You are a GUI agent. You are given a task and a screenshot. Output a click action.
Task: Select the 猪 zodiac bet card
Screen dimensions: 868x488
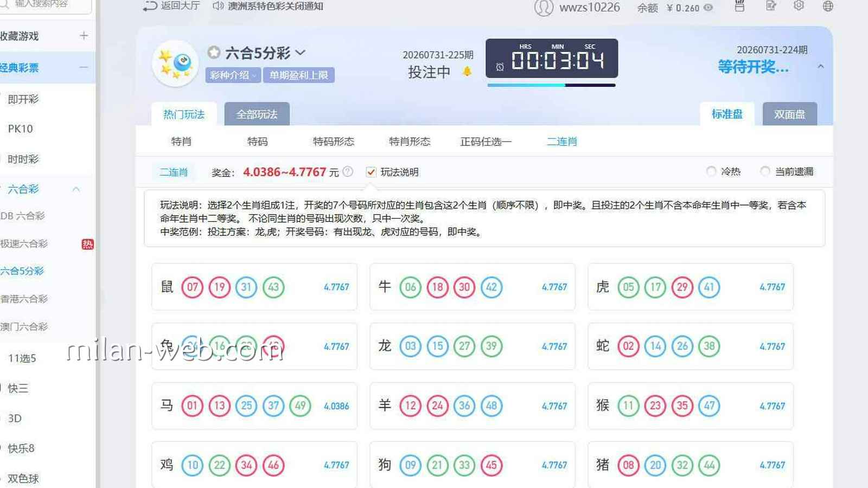691,465
